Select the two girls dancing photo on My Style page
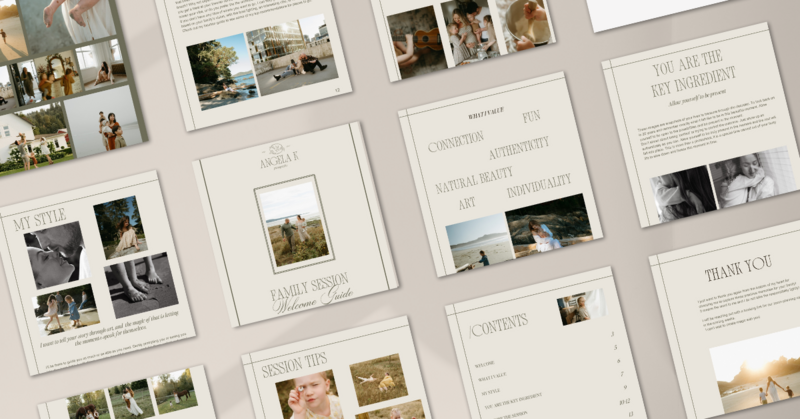This screenshot has height=419, width=800. 66,309
